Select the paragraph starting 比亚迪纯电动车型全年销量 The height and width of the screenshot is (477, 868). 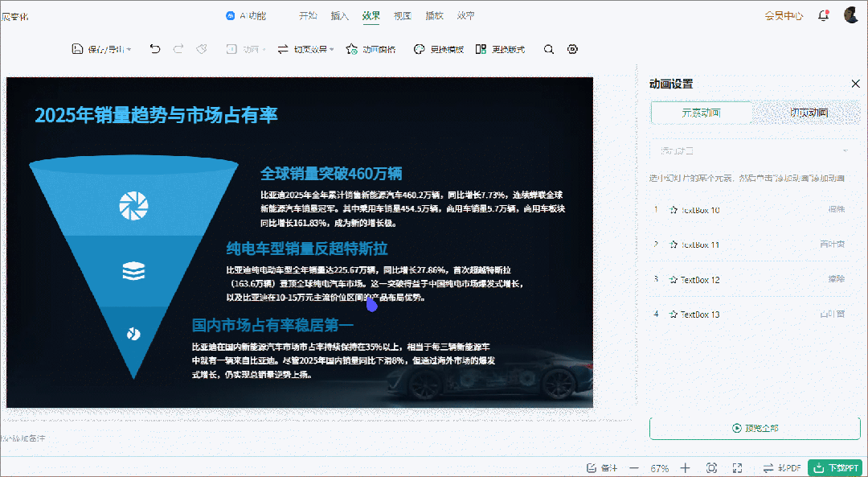[x=375, y=284]
